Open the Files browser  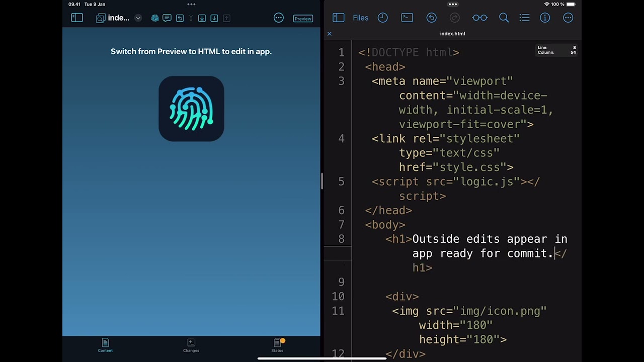click(361, 18)
